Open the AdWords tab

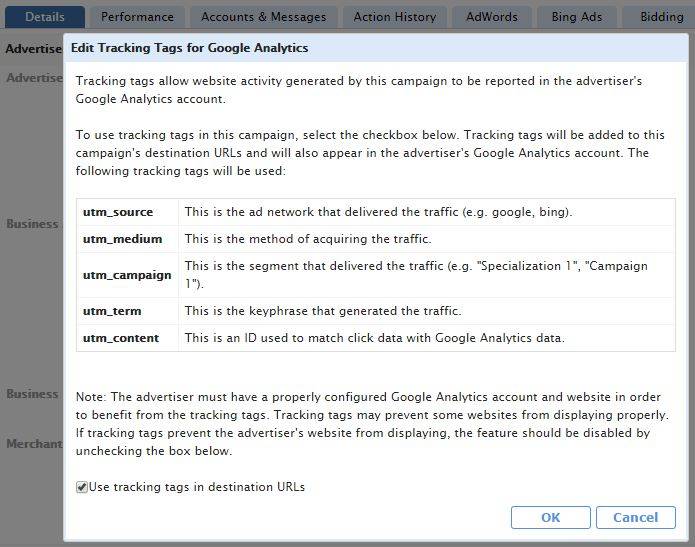492,17
